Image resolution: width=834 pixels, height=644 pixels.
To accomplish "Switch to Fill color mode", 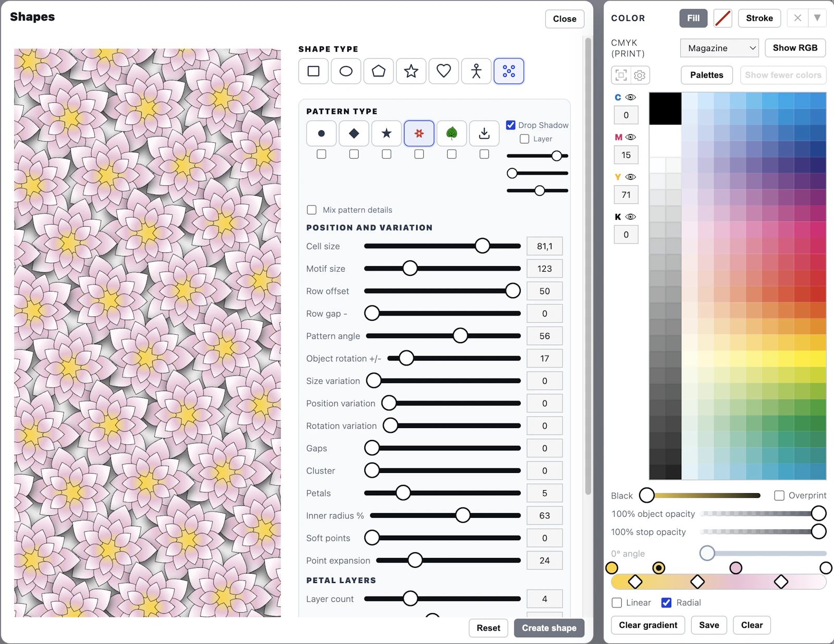I will click(693, 18).
